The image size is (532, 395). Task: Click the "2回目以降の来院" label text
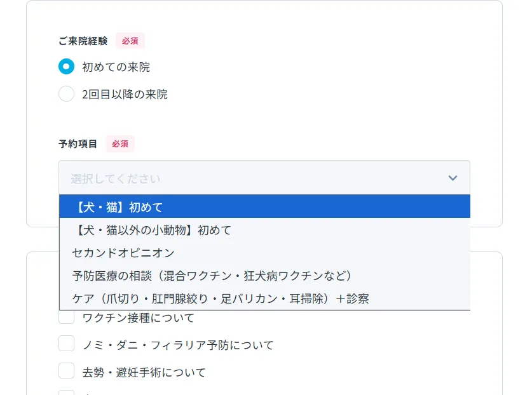pos(125,95)
